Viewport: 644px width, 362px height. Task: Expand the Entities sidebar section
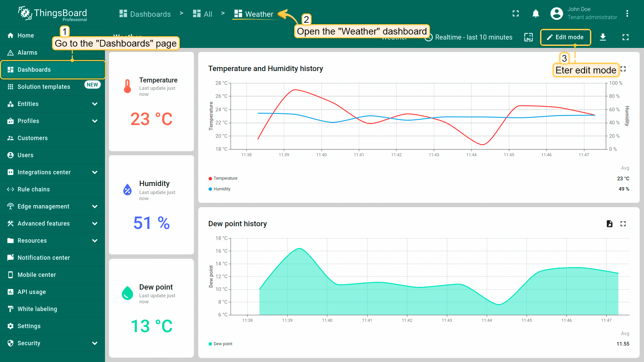pyautogui.click(x=95, y=104)
